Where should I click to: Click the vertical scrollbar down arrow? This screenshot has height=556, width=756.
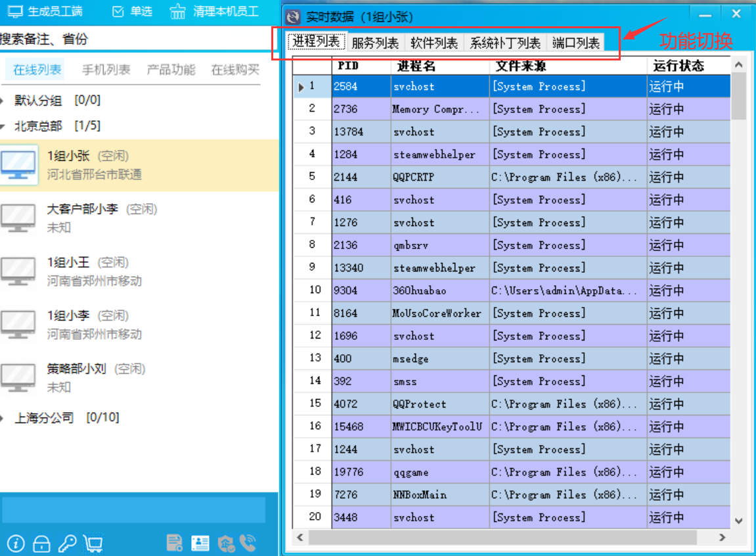pyautogui.click(x=738, y=521)
